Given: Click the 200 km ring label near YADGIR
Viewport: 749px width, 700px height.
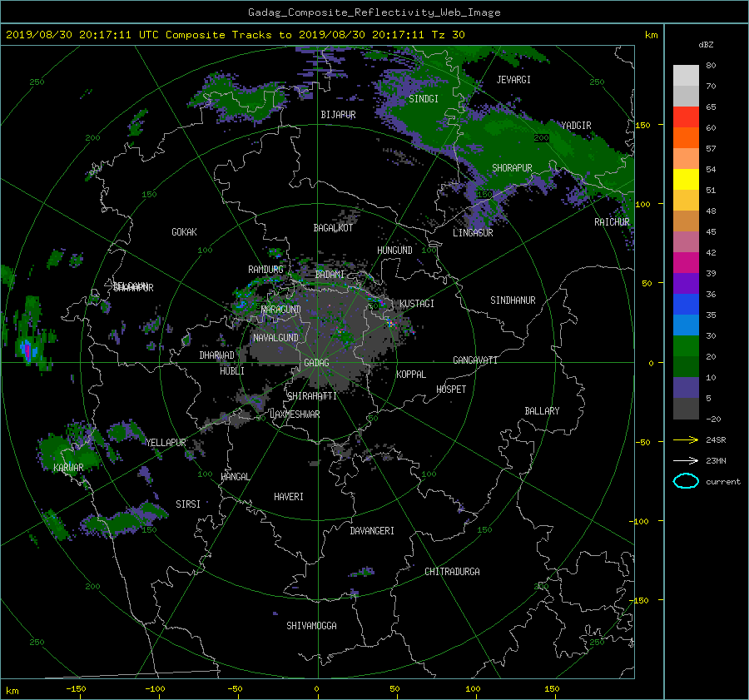Looking at the screenshot, I should click(541, 138).
